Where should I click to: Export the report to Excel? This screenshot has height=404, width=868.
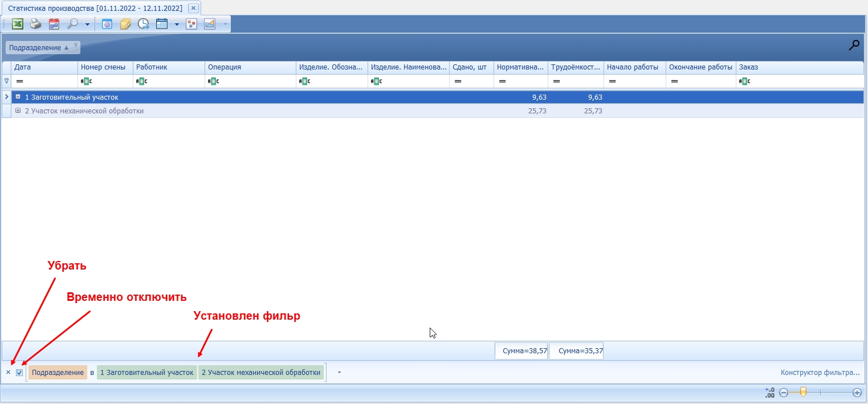[18, 24]
